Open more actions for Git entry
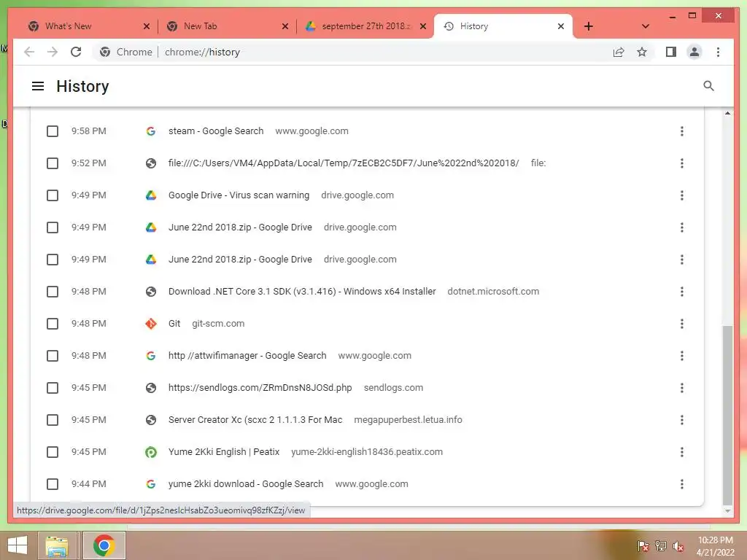The height and width of the screenshot is (560, 747). click(682, 324)
